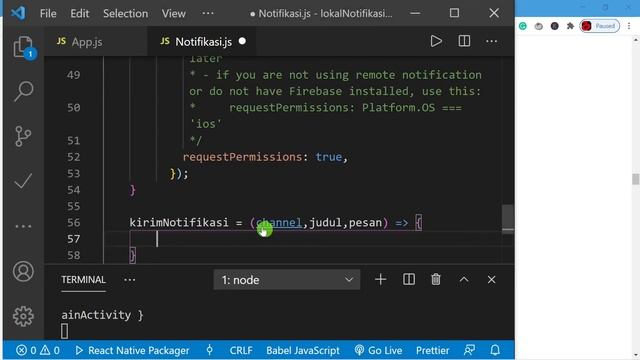Create a new terminal with plus icon
Image resolution: width=640 pixels, height=360 pixels.
pyautogui.click(x=380, y=280)
